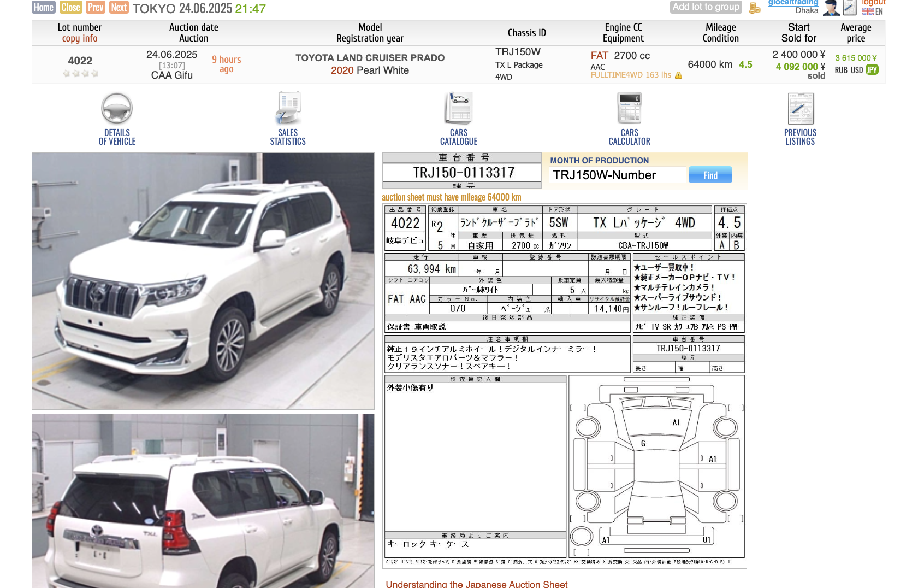The image size is (924, 588).
Task: Click the star rating under lot 4022
Action: 80,73
